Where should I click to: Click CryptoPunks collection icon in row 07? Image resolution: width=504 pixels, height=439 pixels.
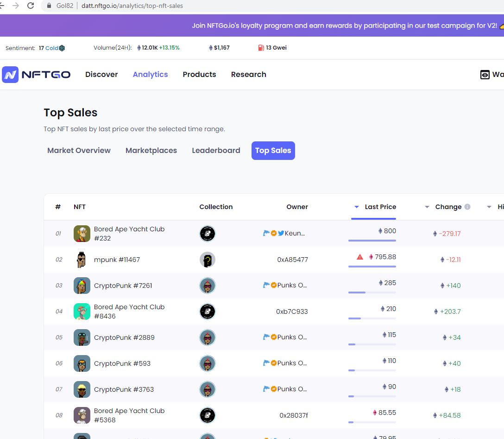point(208,389)
